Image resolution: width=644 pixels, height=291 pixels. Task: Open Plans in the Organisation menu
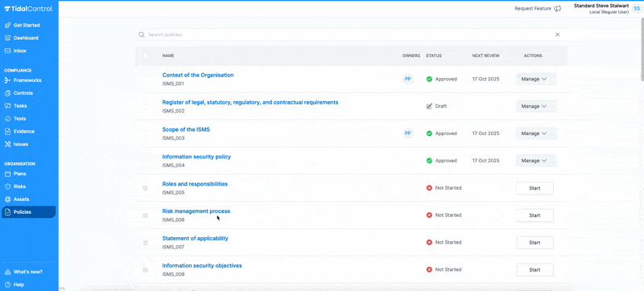(28, 174)
